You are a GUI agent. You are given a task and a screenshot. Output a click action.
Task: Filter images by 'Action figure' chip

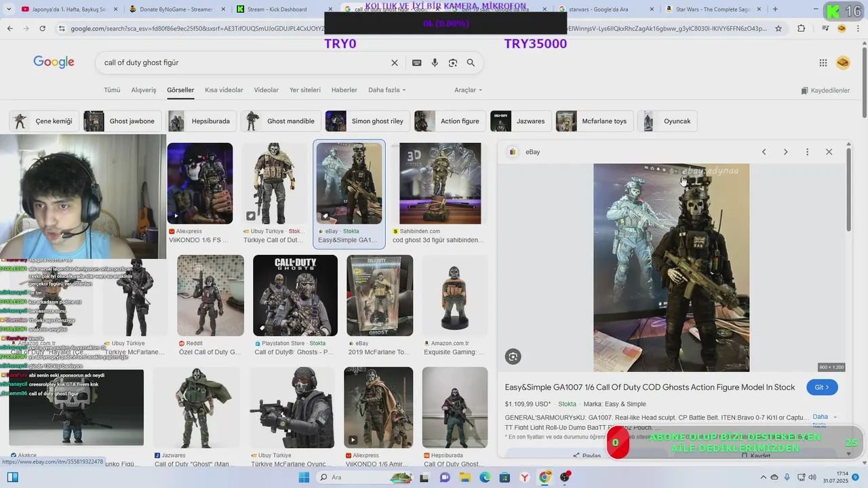[450, 121]
